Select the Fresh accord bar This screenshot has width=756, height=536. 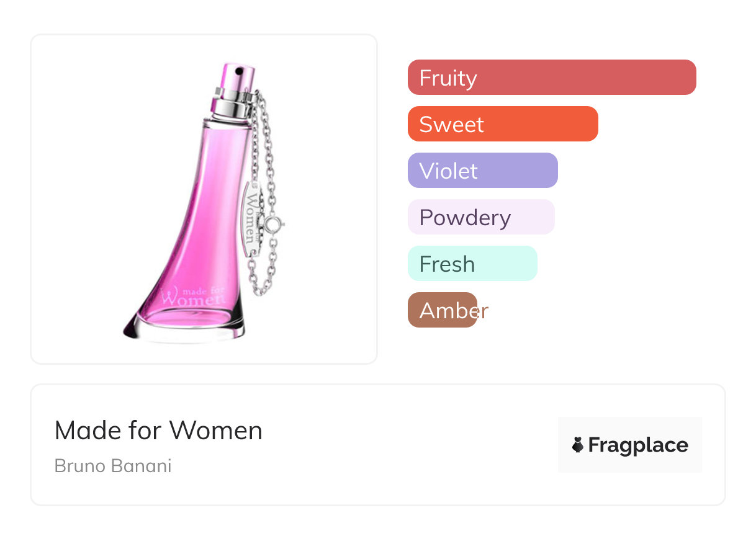coord(472,264)
